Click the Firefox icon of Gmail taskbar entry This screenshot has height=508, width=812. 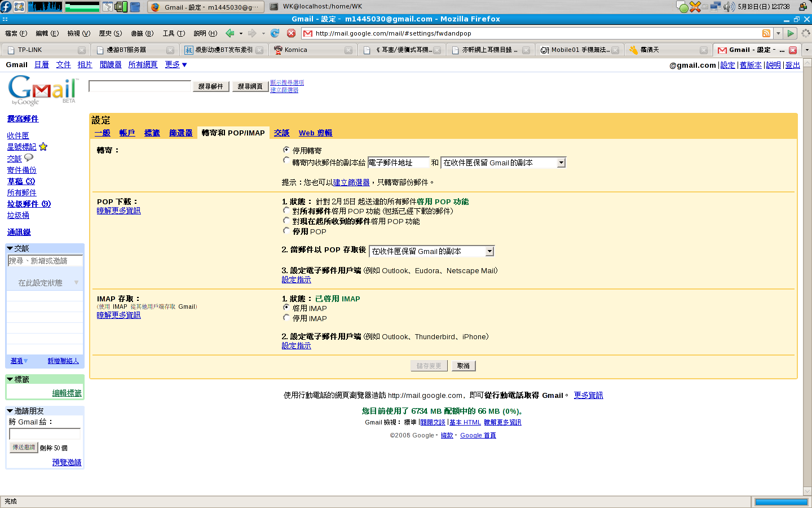155,7
